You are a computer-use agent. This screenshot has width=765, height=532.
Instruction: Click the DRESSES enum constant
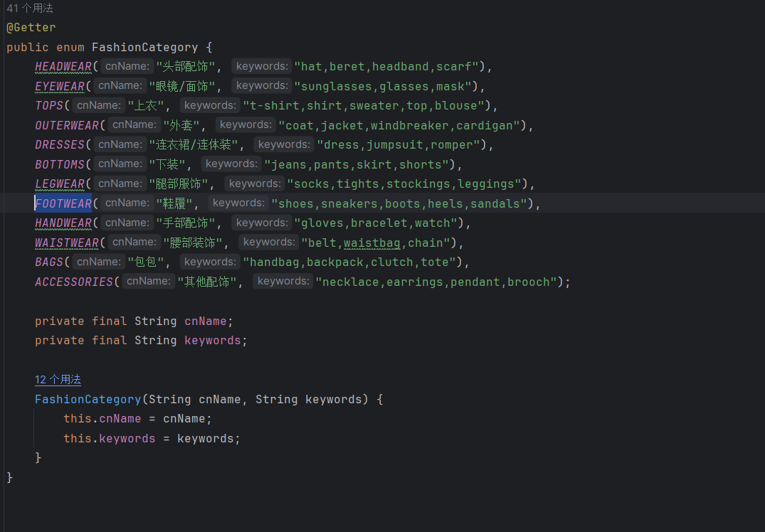[60, 145]
